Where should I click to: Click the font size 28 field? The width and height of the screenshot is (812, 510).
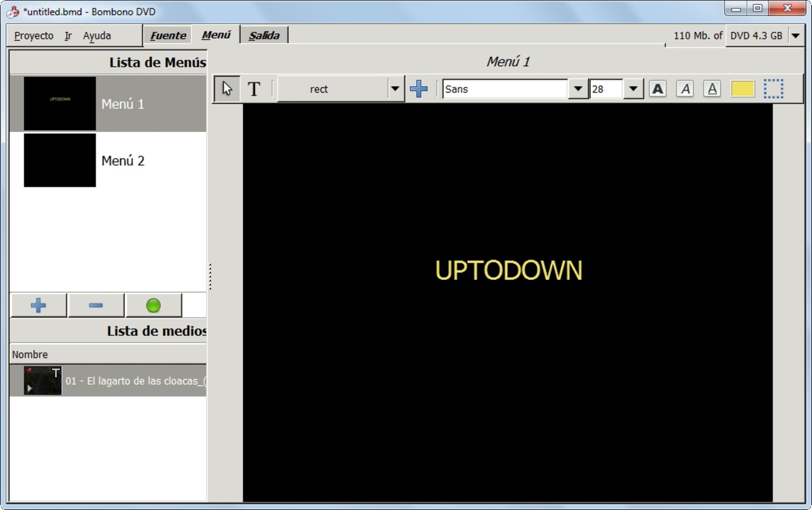[x=606, y=89]
